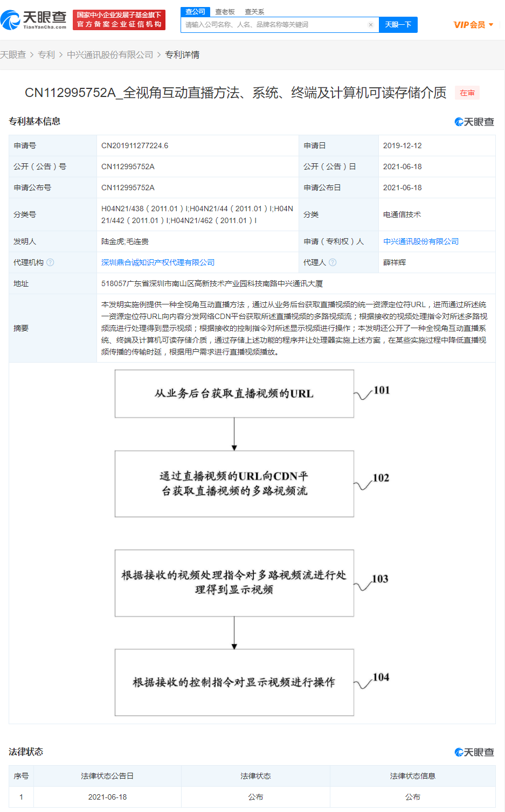Select the patent title heading text
The width and height of the screenshot is (505, 812).
[x=236, y=93]
